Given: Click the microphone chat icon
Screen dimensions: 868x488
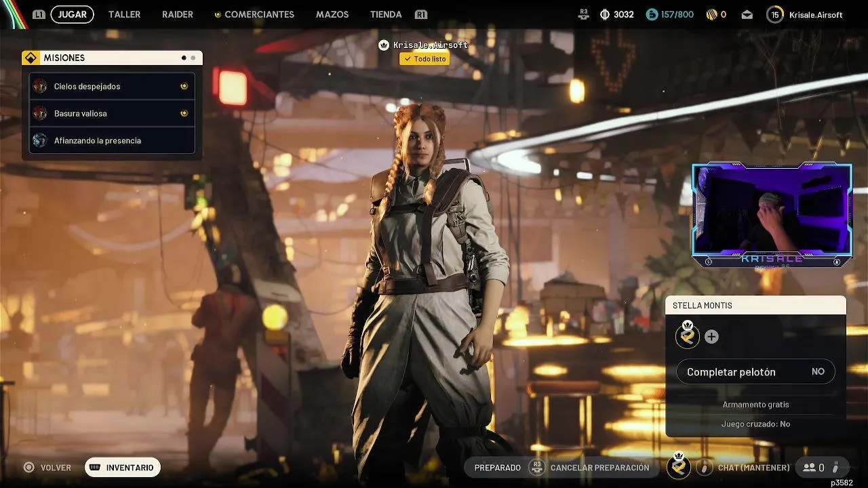Looking at the screenshot, I should coord(705,467).
